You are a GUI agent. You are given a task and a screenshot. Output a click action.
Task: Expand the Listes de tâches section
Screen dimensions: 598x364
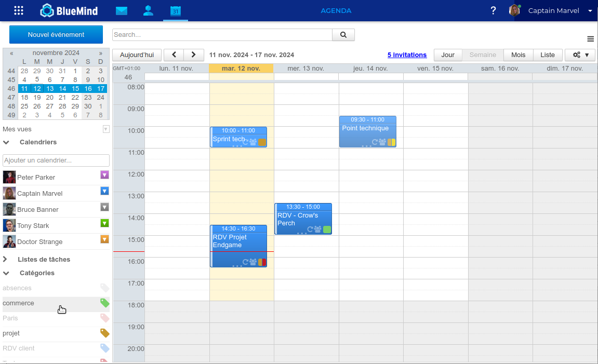coord(6,259)
